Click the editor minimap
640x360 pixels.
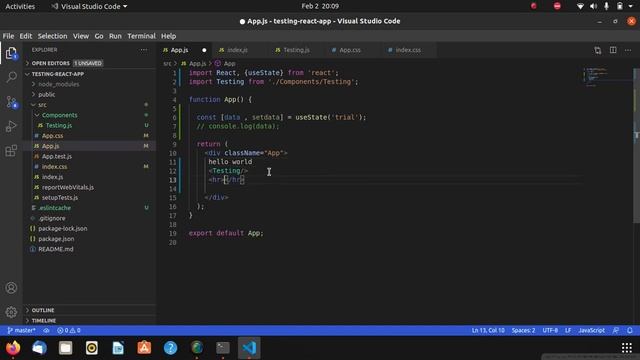tap(607, 77)
